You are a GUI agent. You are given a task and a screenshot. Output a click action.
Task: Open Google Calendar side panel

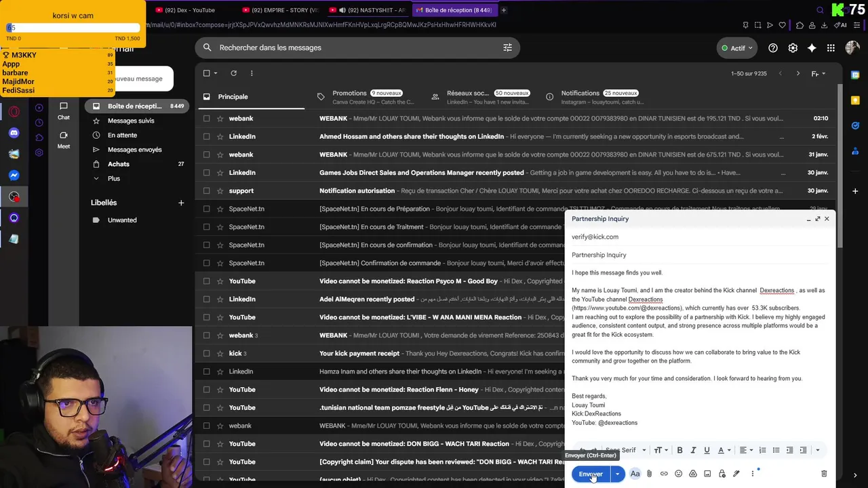[855, 75]
